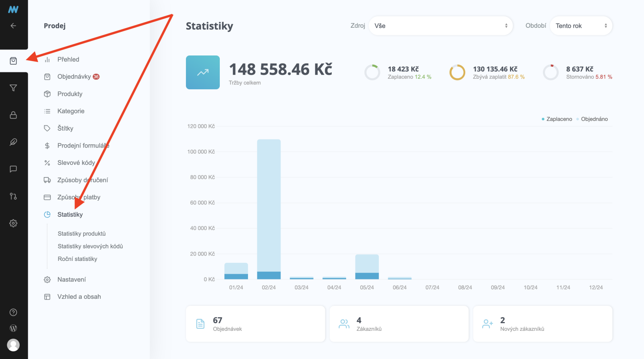This screenshot has width=644, height=359.
Task: Click the back arrow in left sidebar
Action: [13, 26]
